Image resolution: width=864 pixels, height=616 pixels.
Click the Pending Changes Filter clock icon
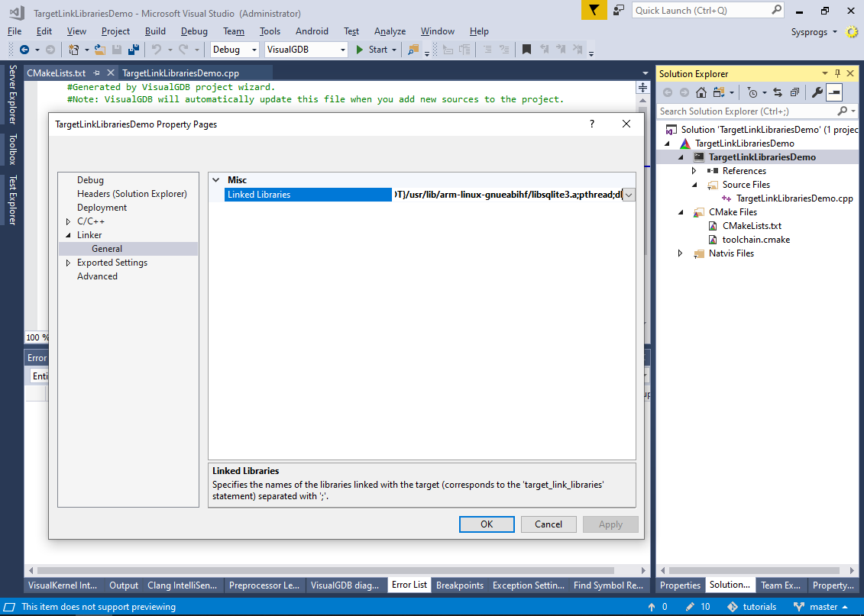tap(752, 92)
